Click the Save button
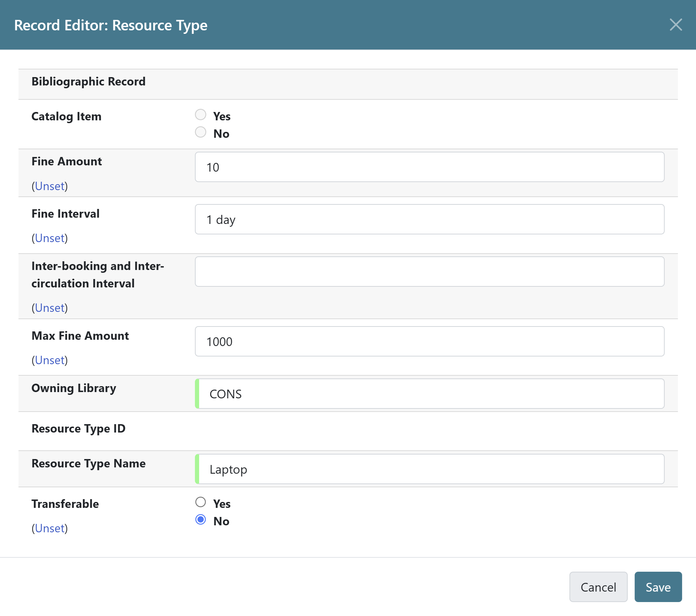The height and width of the screenshot is (616, 696). click(658, 587)
